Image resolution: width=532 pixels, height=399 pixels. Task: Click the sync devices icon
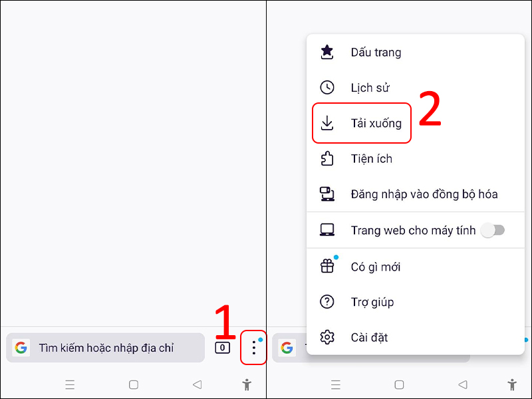pos(327,194)
